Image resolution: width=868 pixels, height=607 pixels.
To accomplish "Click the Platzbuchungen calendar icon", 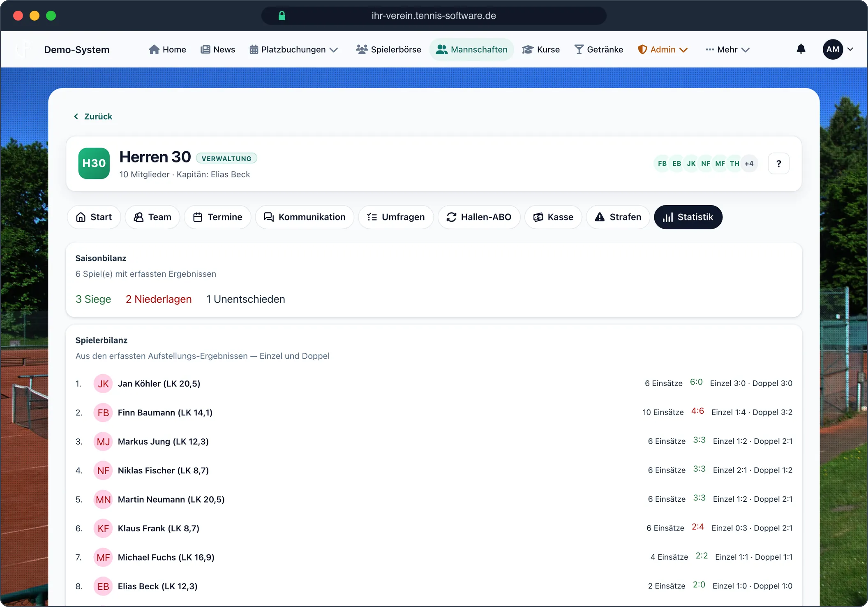I will coord(254,50).
